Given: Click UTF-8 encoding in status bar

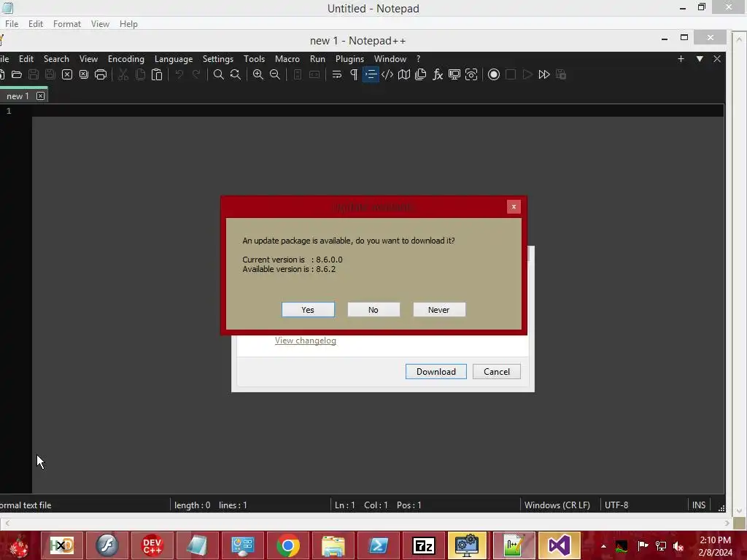Looking at the screenshot, I should [616, 505].
